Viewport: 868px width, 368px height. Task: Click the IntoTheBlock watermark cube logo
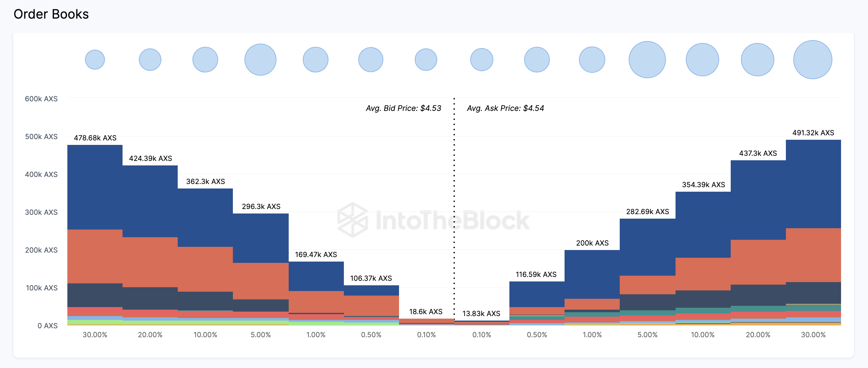[x=352, y=220]
